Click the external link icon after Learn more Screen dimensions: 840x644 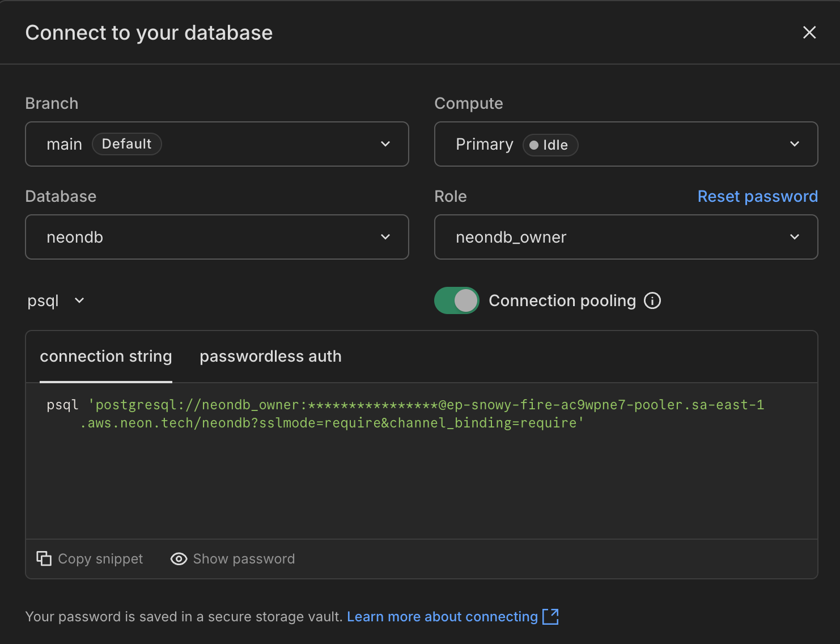[550, 617]
